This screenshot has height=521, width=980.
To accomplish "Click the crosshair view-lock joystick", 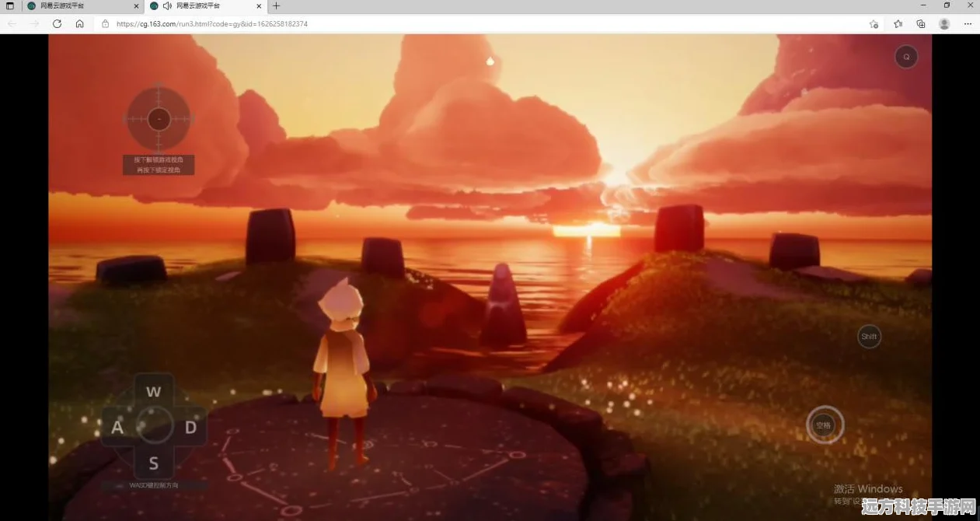I will click(x=159, y=119).
